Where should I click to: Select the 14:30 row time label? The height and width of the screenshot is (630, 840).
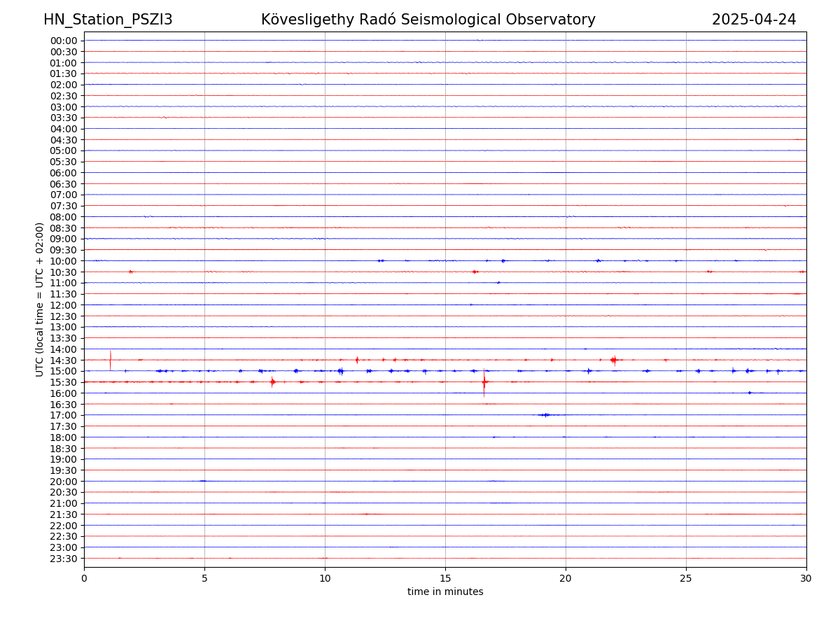click(x=64, y=360)
